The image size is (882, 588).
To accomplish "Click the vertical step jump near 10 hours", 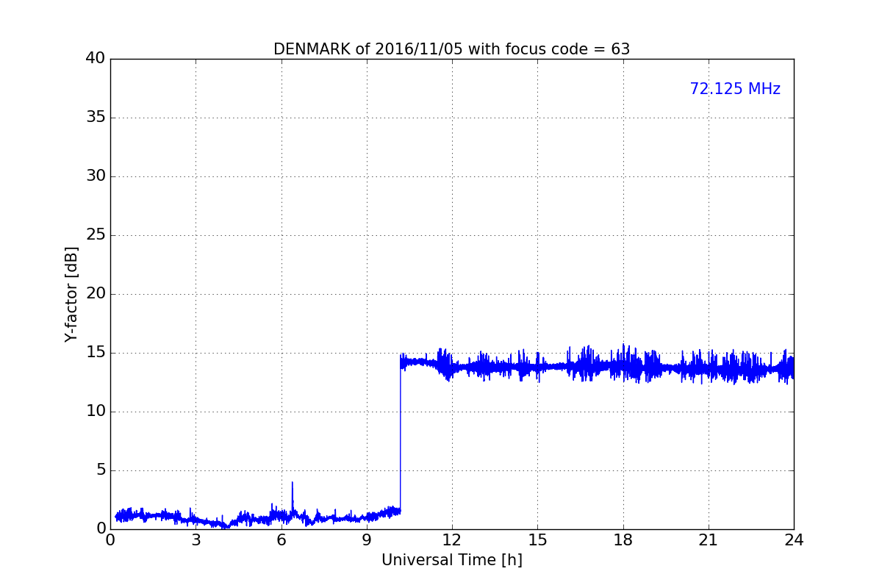I will [400, 434].
